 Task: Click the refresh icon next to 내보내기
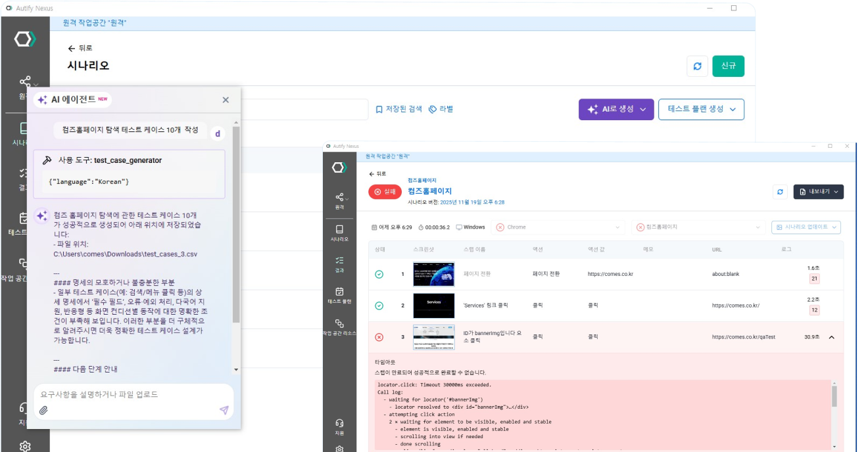(780, 192)
